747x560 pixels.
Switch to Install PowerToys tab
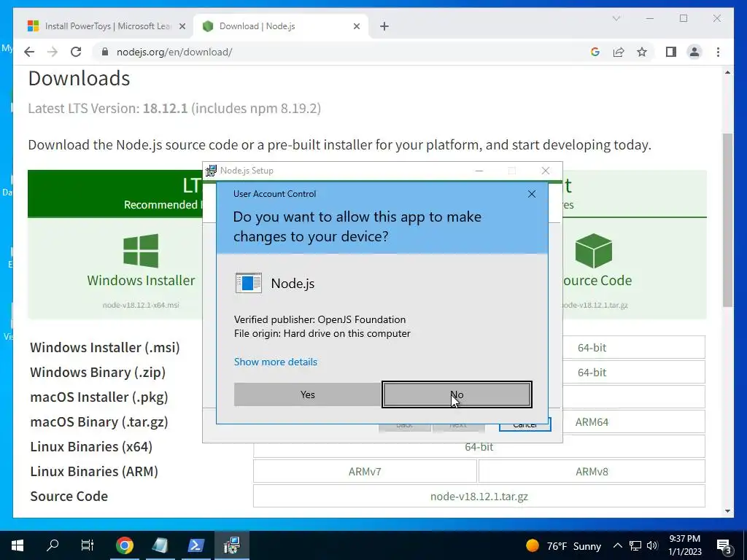click(x=107, y=26)
